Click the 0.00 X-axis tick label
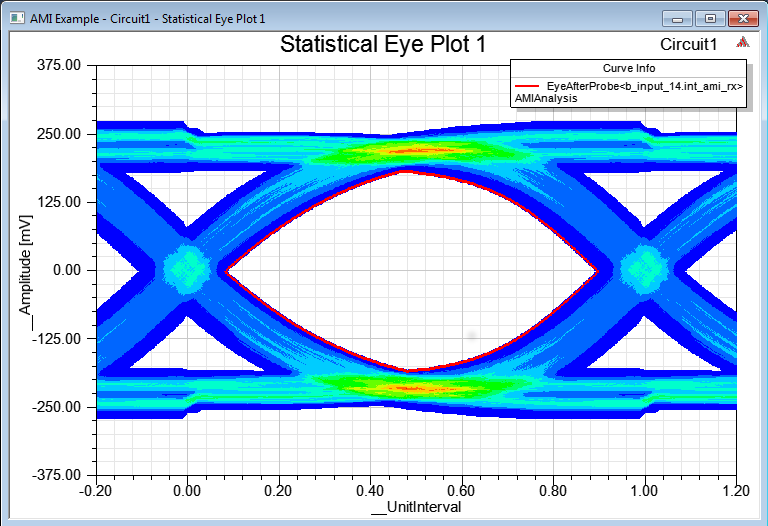Screen dimensions: 768x526 (187, 491)
